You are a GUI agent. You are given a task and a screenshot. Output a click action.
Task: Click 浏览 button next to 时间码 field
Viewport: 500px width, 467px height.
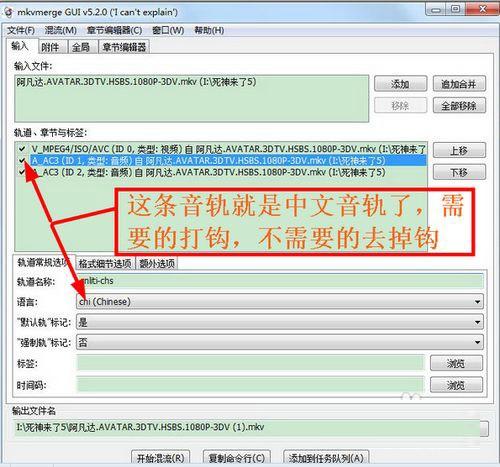pyautogui.click(x=456, y=385)
